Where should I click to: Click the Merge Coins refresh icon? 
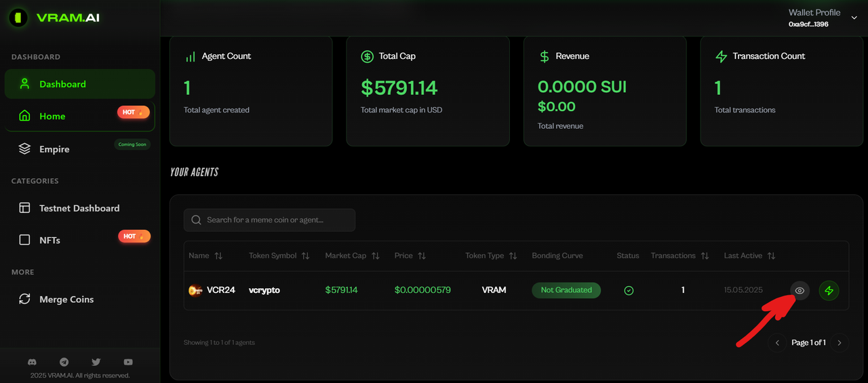pyautogui.click(x=24, y=299)
